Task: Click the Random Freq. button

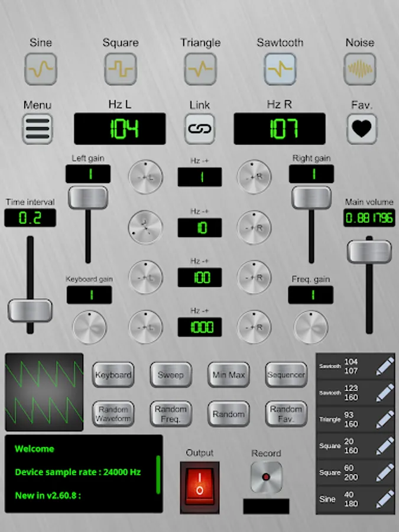Action: tap(171, 414)
